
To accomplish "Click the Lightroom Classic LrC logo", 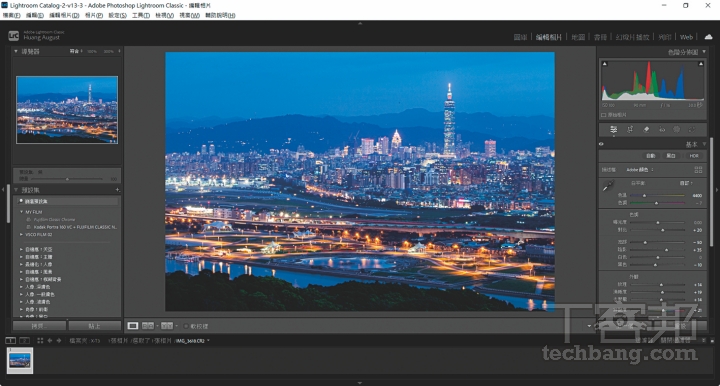I will pyautogui.click(x=14, y=35).
